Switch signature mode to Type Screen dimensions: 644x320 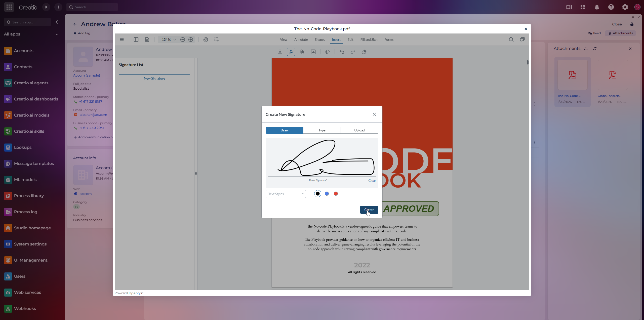click(x=322, y=130)
